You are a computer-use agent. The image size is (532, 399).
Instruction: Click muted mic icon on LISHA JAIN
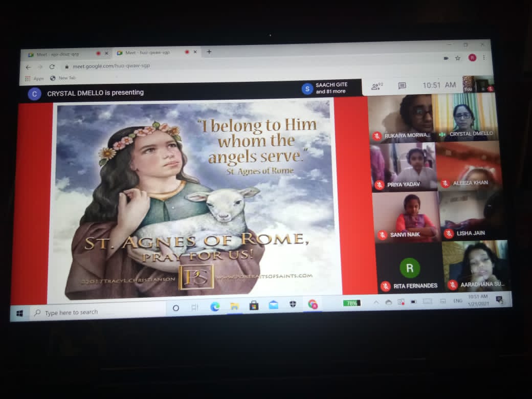click(449, 233)
